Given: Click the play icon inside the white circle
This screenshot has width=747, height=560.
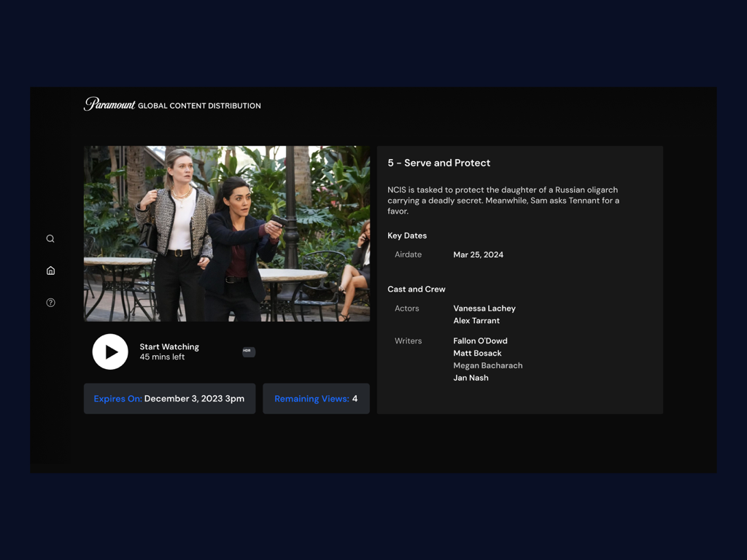Looking at the screenshot, I should [110, 351].
